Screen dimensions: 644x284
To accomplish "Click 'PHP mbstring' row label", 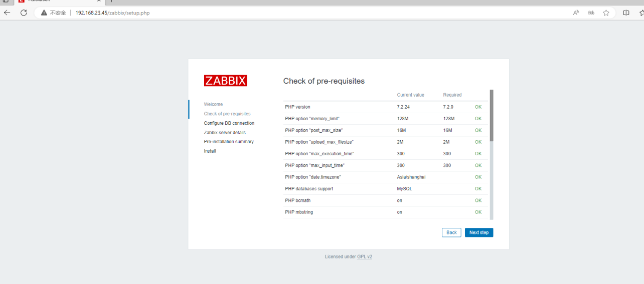I will tap(299, 212).
